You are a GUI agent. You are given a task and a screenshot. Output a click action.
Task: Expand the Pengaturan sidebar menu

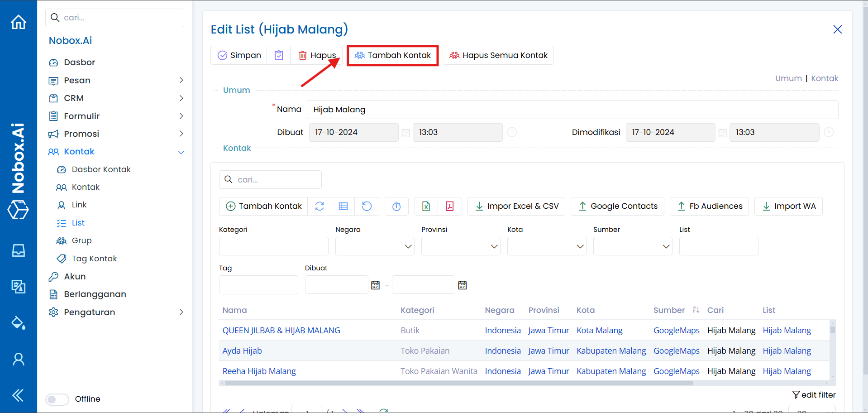(x=89, y=312)
